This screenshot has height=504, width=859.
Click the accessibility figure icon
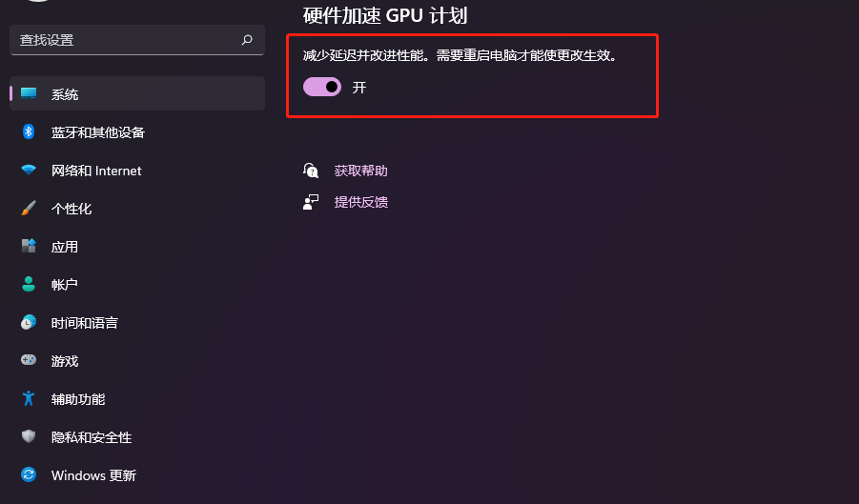point(29,398)
